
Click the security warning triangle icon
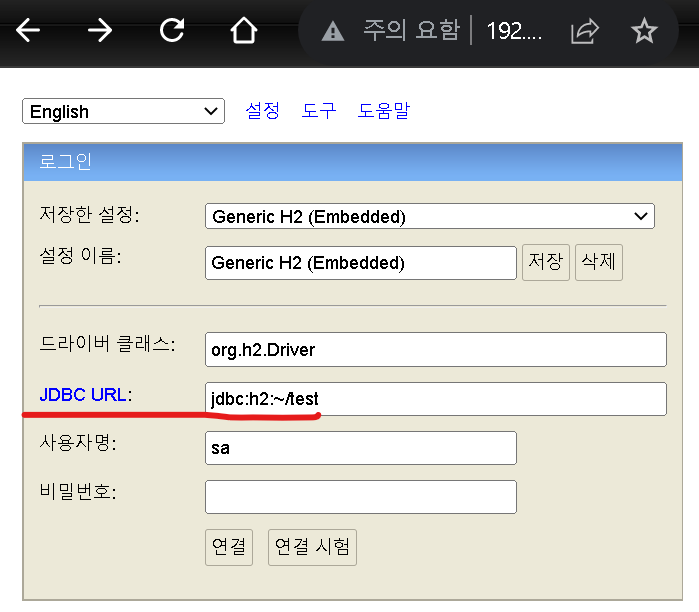pos(333,32)
